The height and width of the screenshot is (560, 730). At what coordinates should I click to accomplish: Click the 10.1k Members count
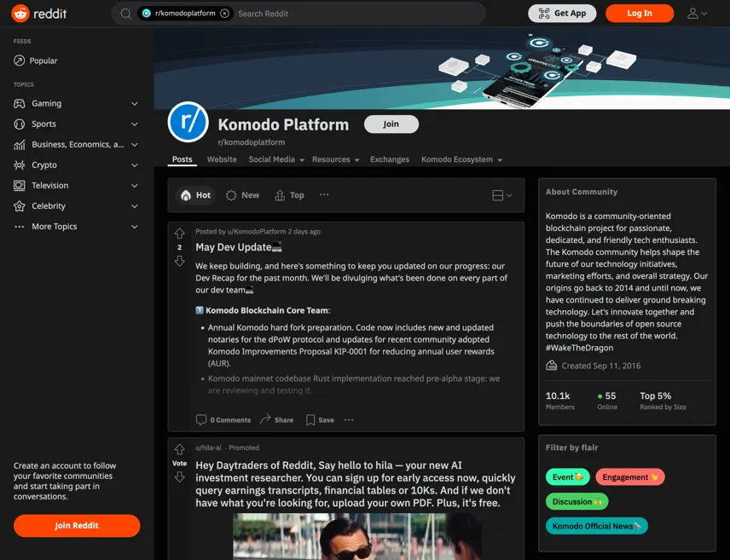point(559,401)
